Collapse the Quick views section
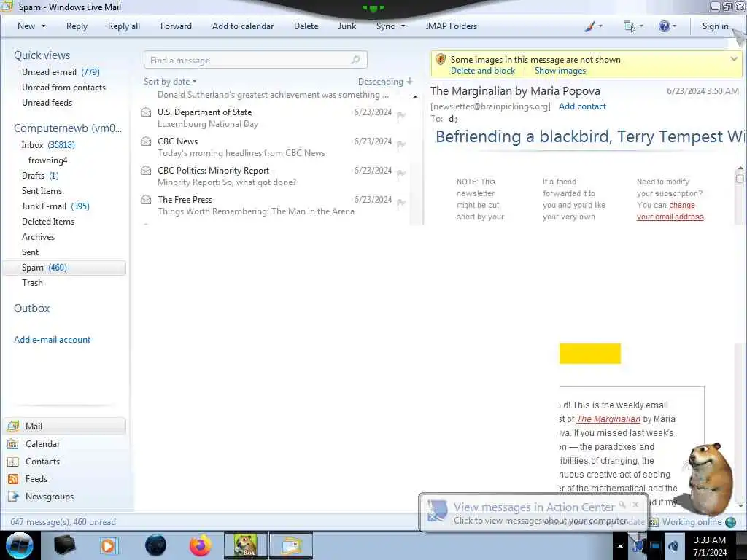 coord(42,55)
